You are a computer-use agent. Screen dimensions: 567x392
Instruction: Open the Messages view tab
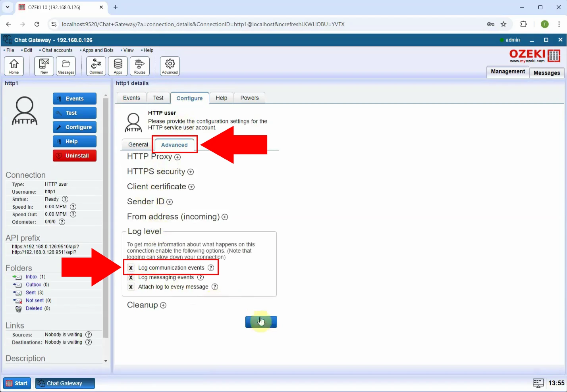click(547, 73)
